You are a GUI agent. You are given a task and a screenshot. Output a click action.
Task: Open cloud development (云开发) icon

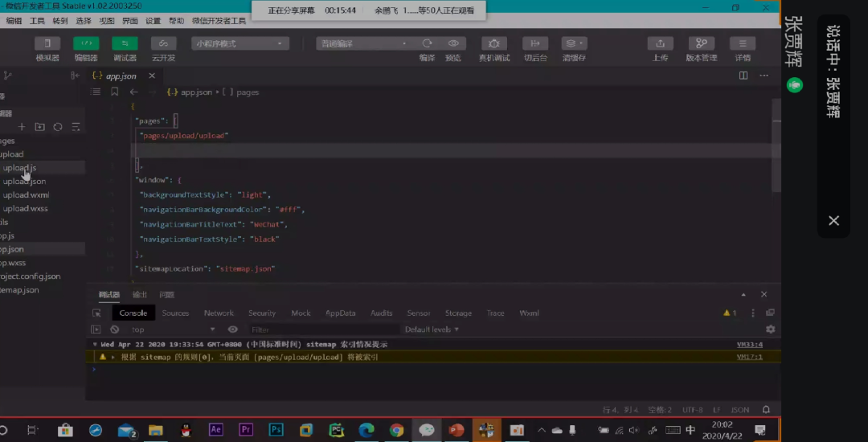[163, 43]
